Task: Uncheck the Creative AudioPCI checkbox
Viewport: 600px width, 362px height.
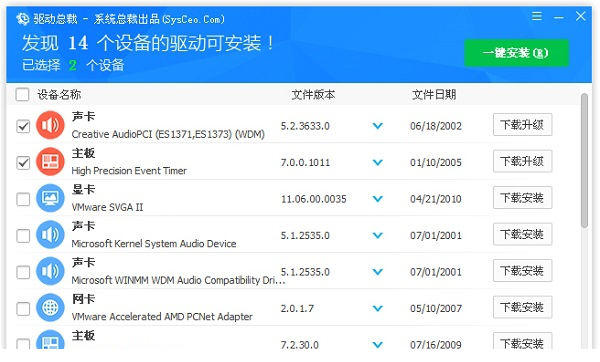Action: click(23, 126)
